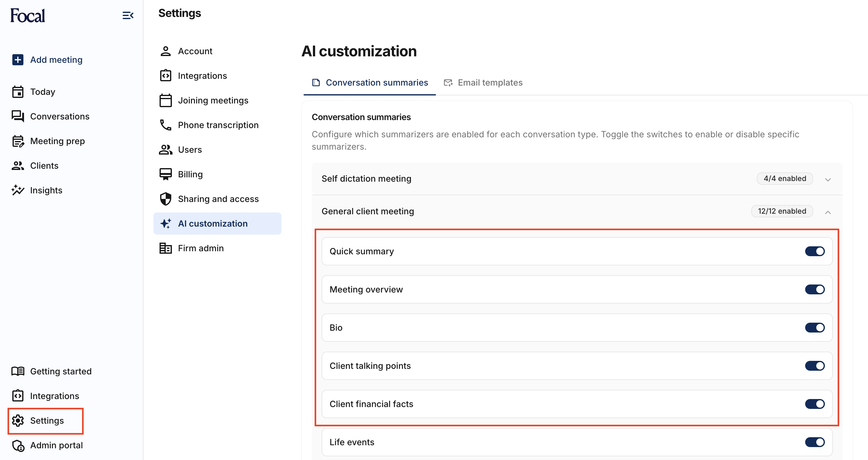Collapse the General client meeting section
The image size is (868, 460).
point(828,212)
